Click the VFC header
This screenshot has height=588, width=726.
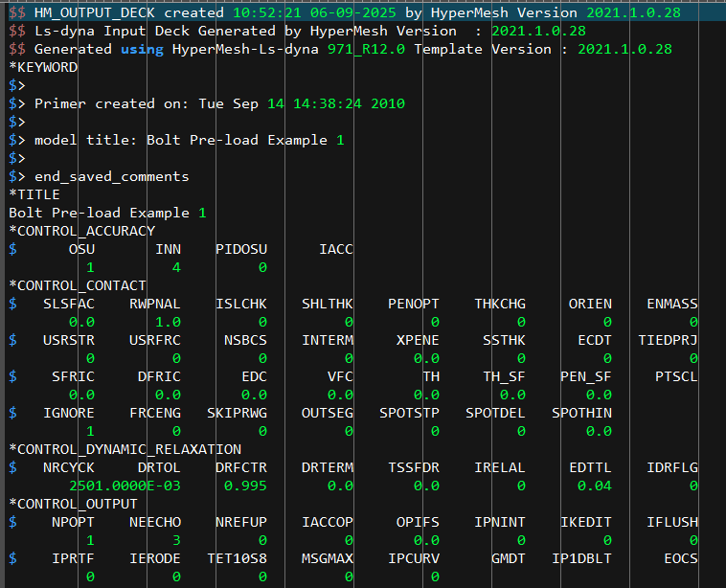coord(340,376)
